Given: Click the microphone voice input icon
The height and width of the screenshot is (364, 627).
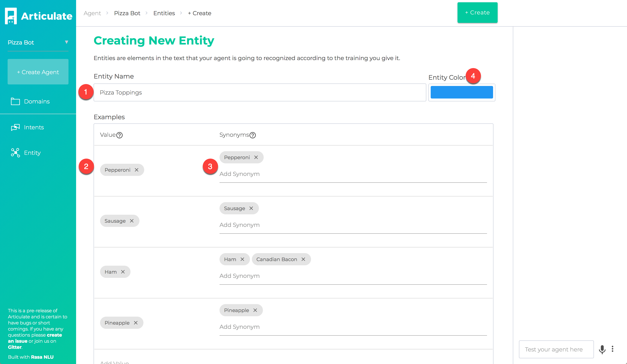Looking at the screenshot, I should click(602, 350).
